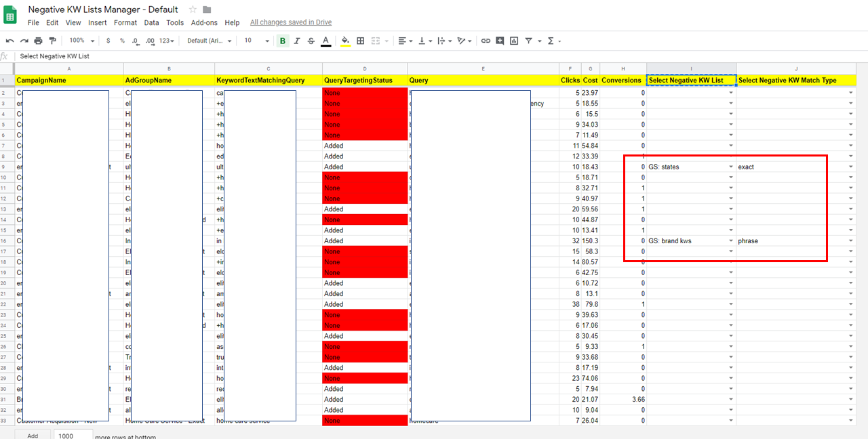The width and height of the screenshot is (868, 439).
Task: Click the Select Negative KW Match Type header
Action: 796,80
